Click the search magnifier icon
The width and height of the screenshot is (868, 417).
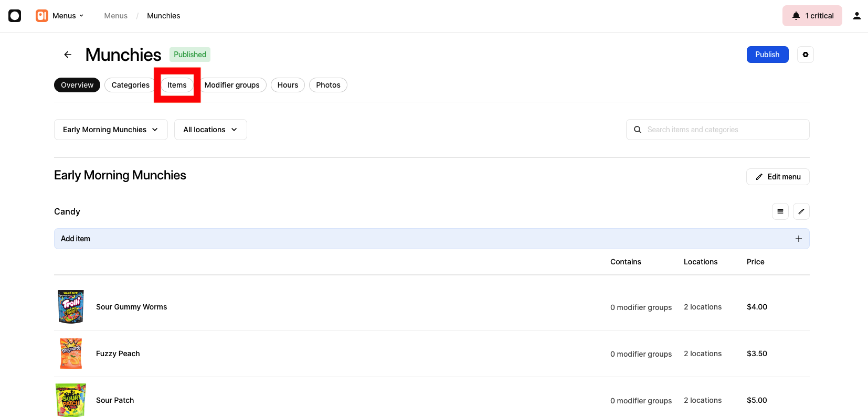[638, 130]
